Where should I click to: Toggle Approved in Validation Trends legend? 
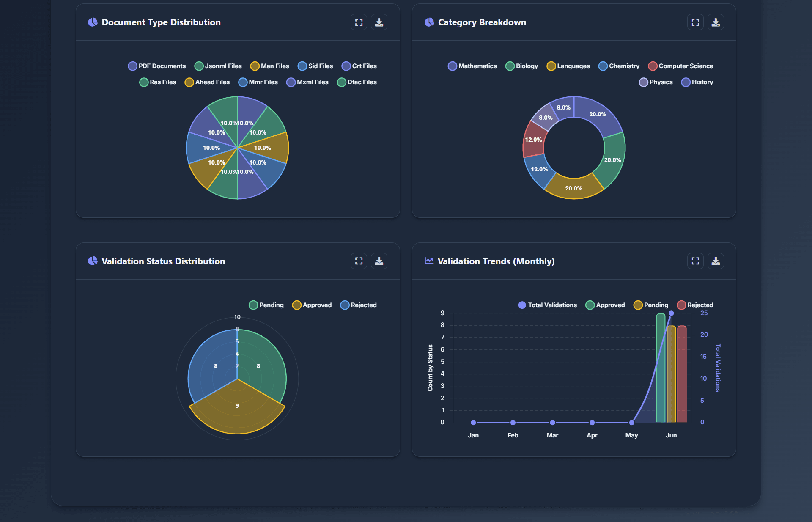click(605, 305)
